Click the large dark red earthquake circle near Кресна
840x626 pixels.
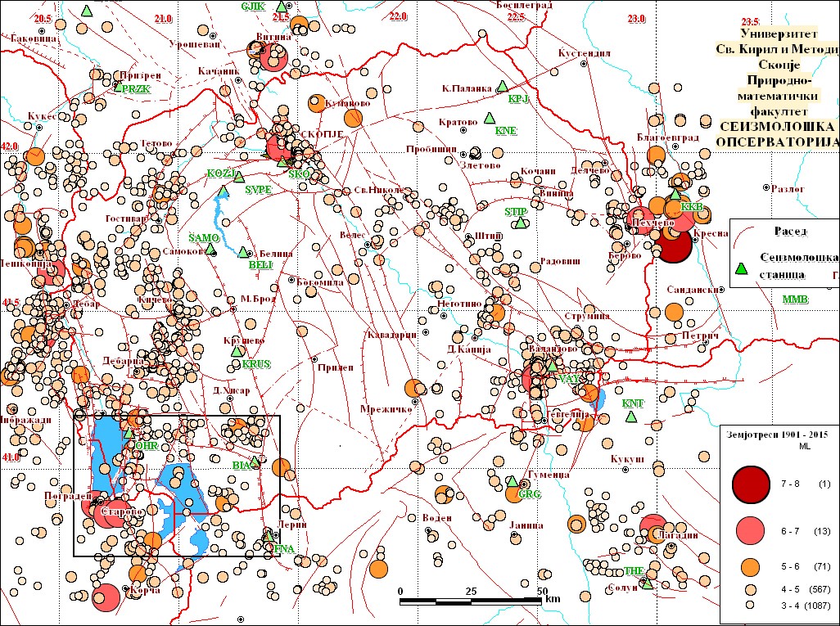(x=674, y=246)
